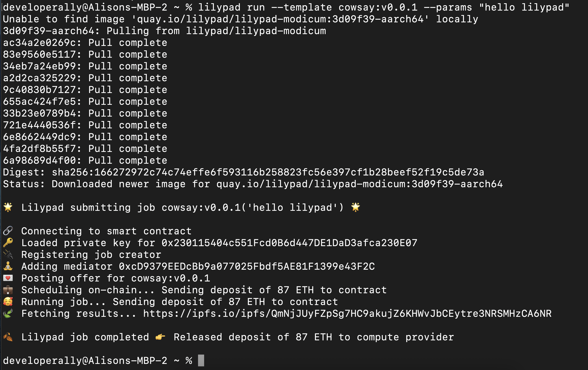
Task: Open the ipfs.io results URL
Action: [347, 313]
